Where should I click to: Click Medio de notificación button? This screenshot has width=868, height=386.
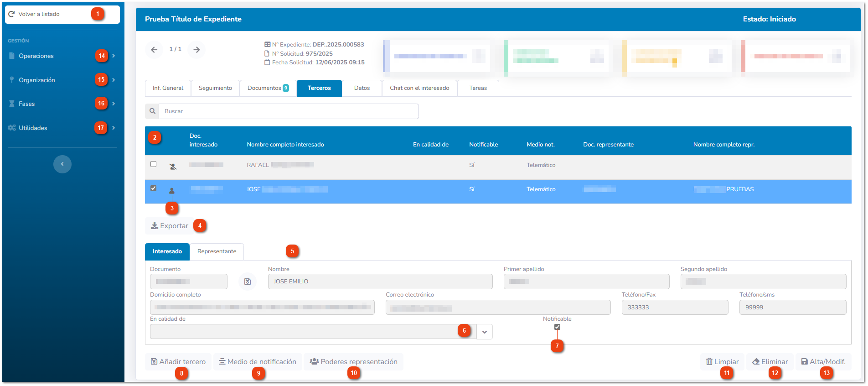click(258, 362)
